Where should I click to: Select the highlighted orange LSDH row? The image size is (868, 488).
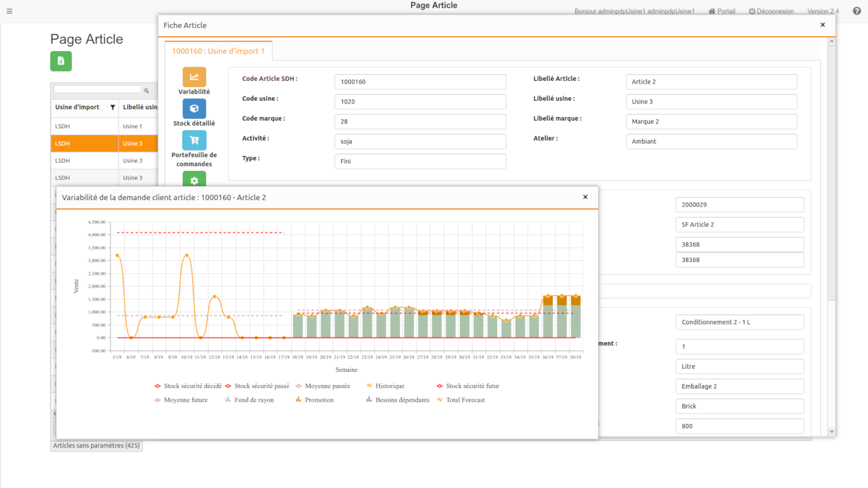pyautogui.click(x=104, y=143)
